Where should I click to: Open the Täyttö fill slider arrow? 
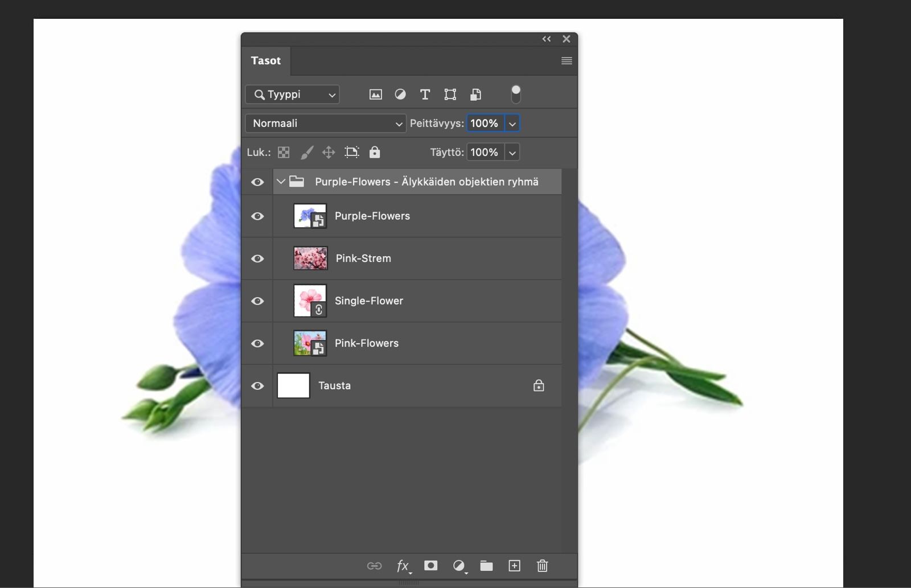coord(512,153)
